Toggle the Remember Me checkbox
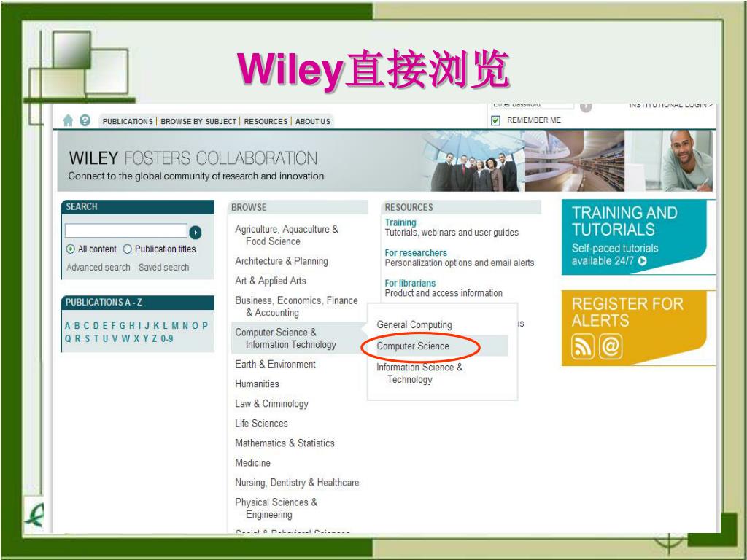The width and height of the screenshot is (747, 560). click(495, 120)
